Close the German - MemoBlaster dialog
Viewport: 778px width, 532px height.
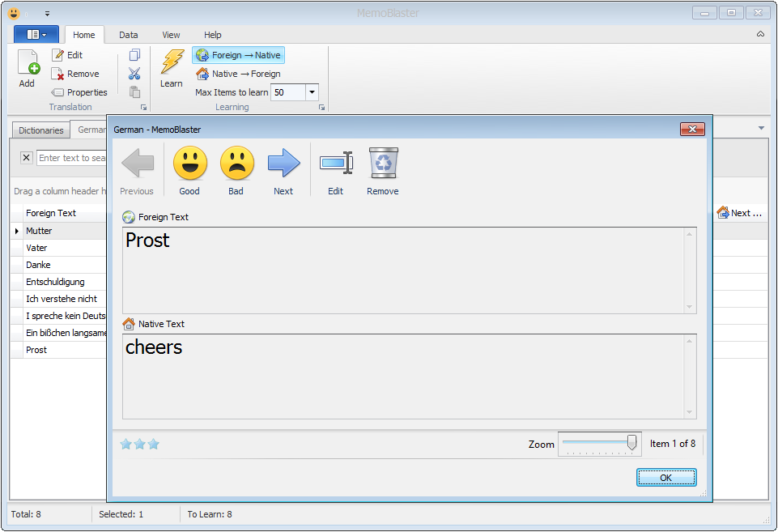(x=692, y=129)
